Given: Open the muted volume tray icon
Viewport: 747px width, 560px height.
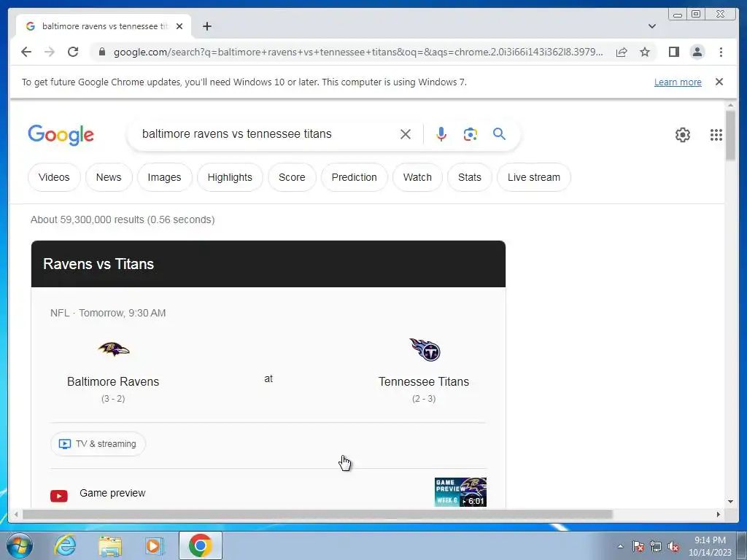Looking at the screenshot, I should pos(673,546).
